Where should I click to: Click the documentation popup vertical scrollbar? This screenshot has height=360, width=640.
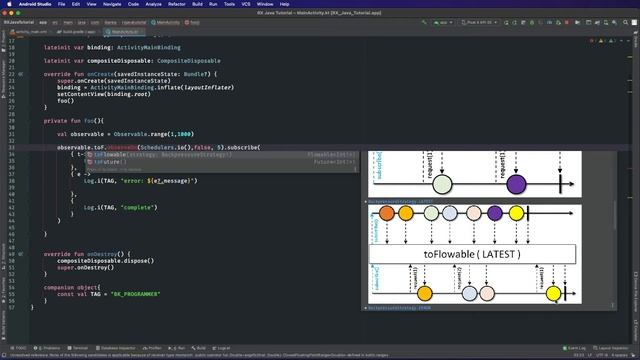click(614, 214)
